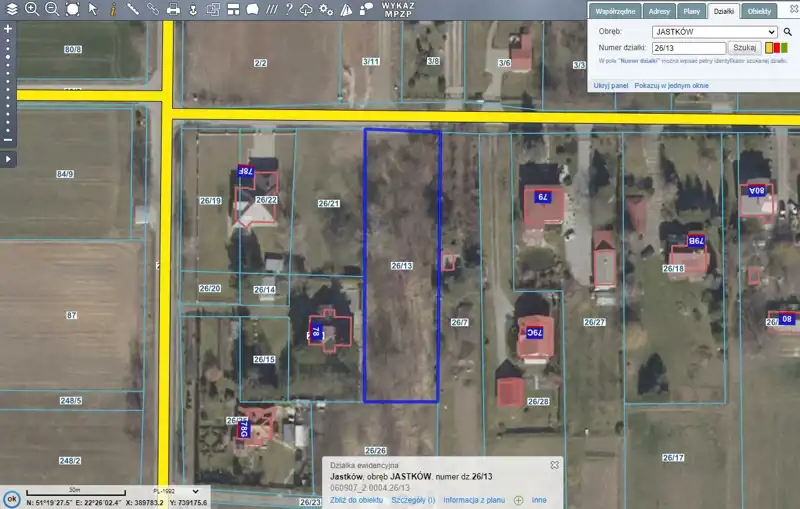Select the zoom out magnifier tool
The image size is (800, 509).
(52, 9)
